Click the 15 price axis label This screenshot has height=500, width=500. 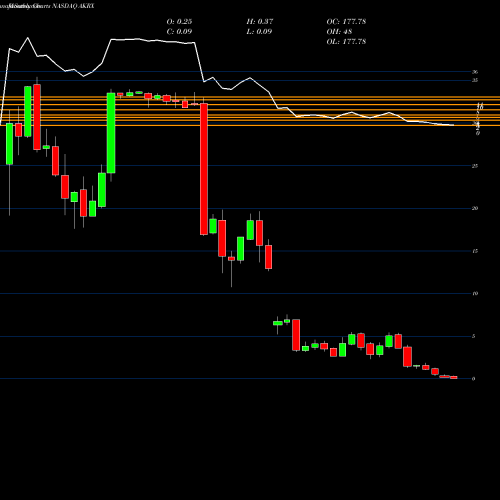(475, 251)
